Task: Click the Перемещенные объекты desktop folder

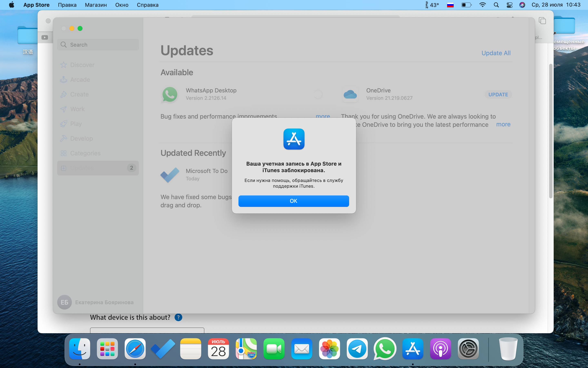Action: point(565,34)
